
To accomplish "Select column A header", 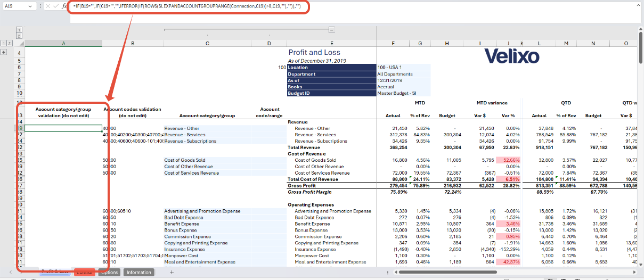I will coord(63,43).
